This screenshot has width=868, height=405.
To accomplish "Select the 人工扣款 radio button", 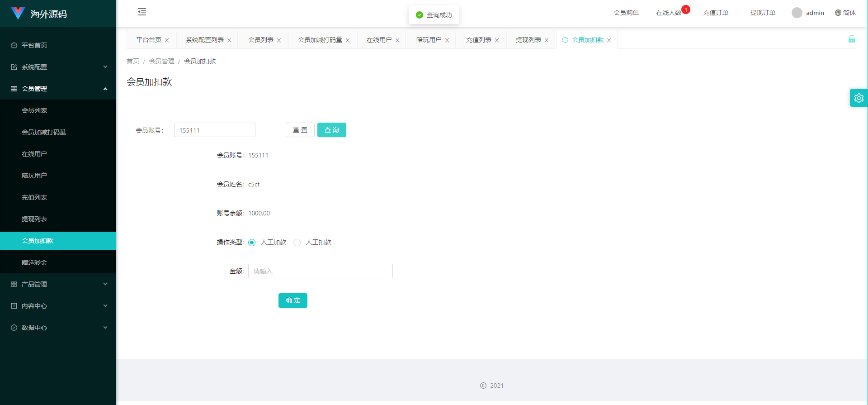I will pos(297,243).
